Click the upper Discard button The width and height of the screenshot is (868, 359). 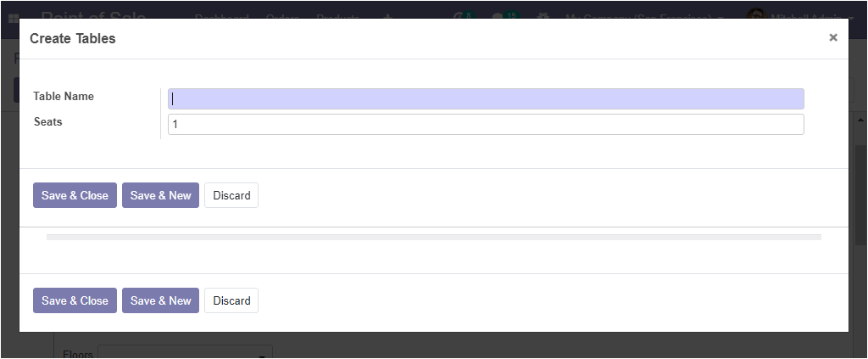pos(231,195)
